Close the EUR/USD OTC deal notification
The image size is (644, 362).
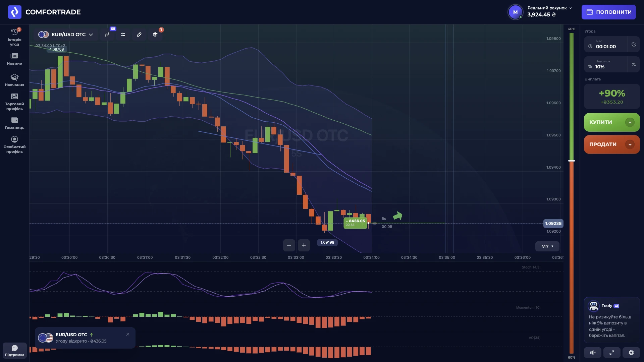(x=128, y=334)
